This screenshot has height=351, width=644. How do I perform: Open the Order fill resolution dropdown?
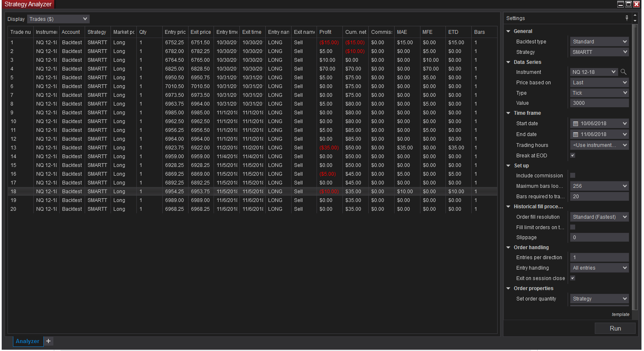click(599, 217)
